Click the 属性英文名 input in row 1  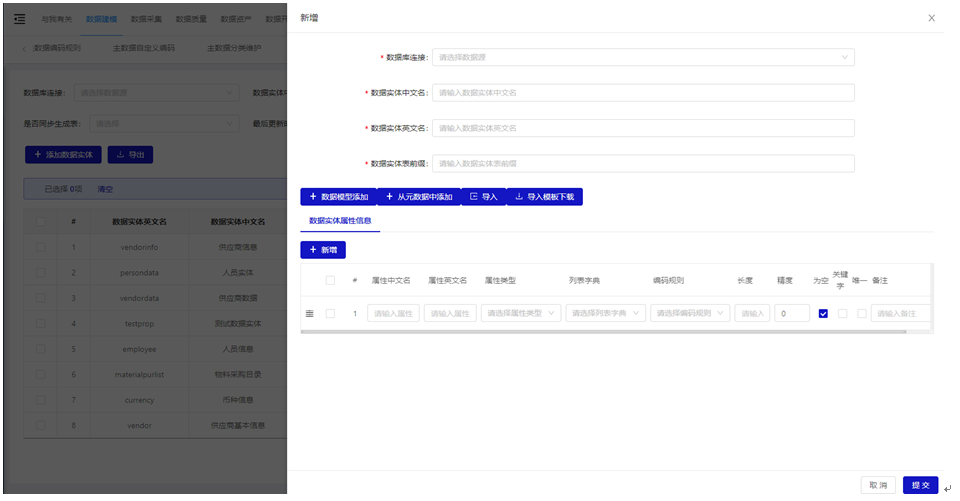click(x=450, y=314)
